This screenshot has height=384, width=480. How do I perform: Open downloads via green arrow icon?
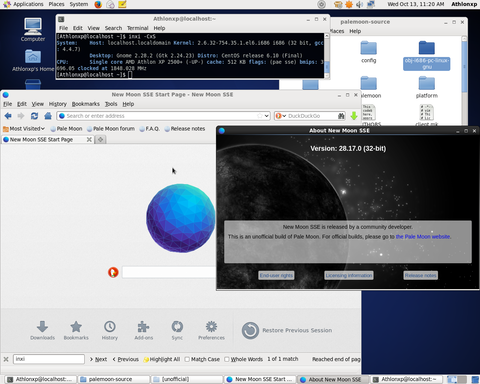click(x=354, y=116)
